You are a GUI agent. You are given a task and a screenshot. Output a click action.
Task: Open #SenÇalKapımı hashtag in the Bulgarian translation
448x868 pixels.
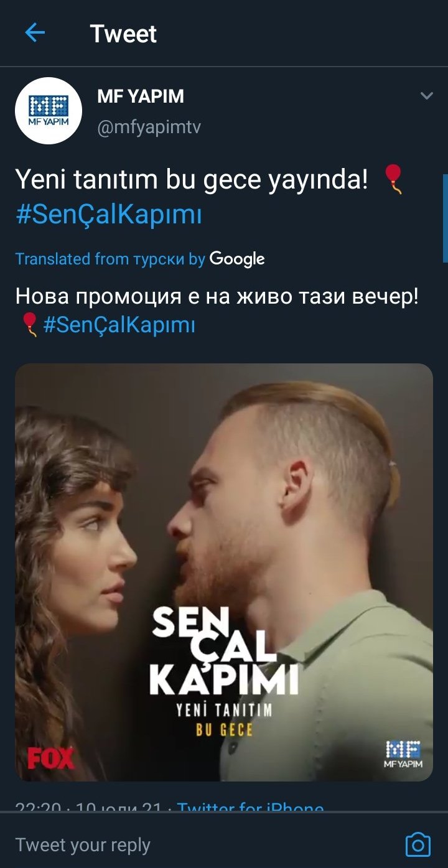coord(119,325)
